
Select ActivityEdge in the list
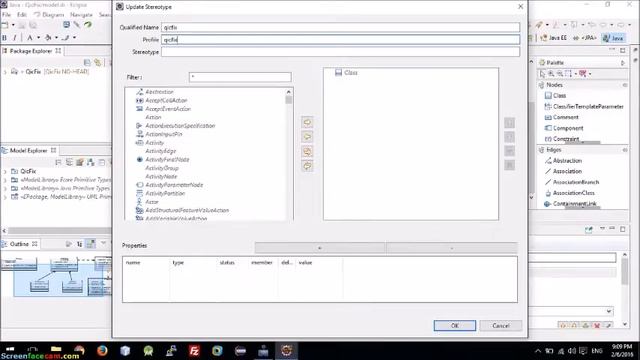160,151
